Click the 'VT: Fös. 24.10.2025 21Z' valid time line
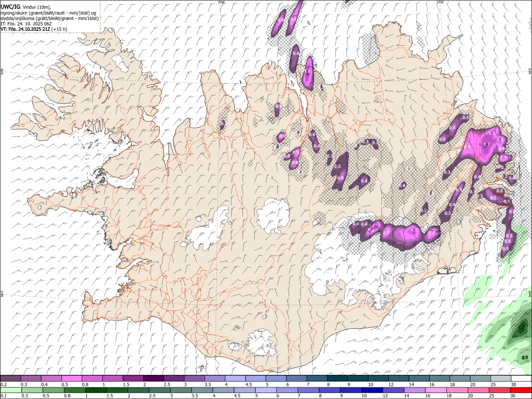This screenshot has width=532, height=399. pyautogui.click(x=25, y=29)
